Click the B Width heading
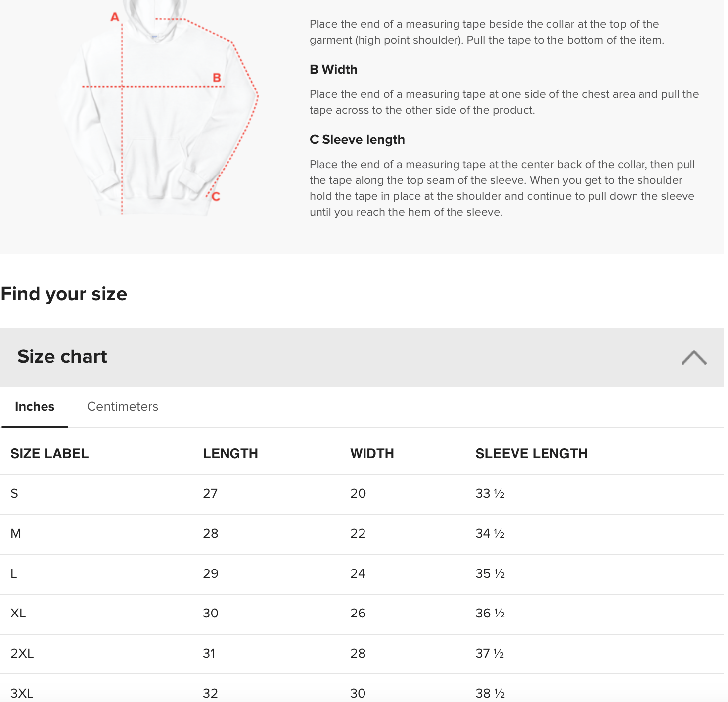This screenshot has width=728, height=702. (333, 69)
